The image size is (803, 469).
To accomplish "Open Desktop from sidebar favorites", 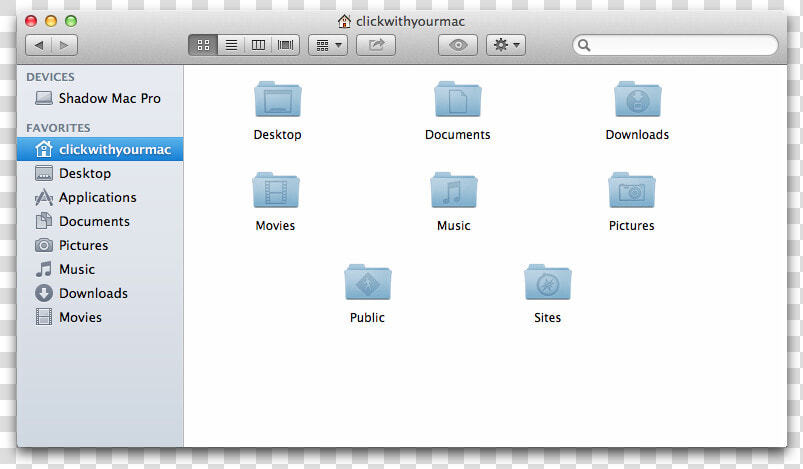I will [100, 173].
